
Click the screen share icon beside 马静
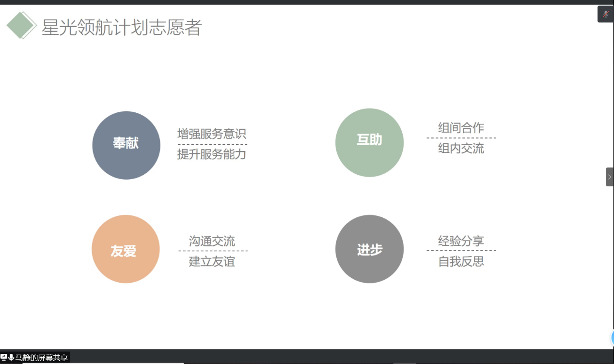tap(4, 358)
